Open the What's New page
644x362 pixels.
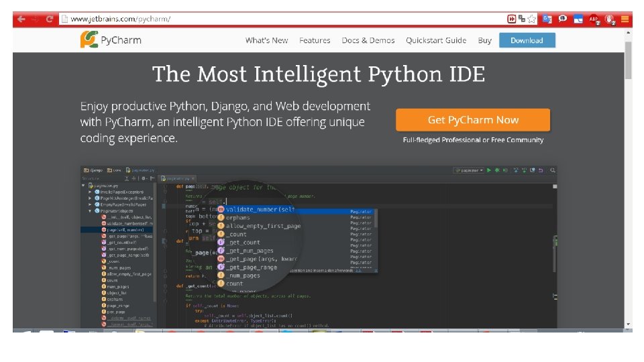tap(266, 41)
